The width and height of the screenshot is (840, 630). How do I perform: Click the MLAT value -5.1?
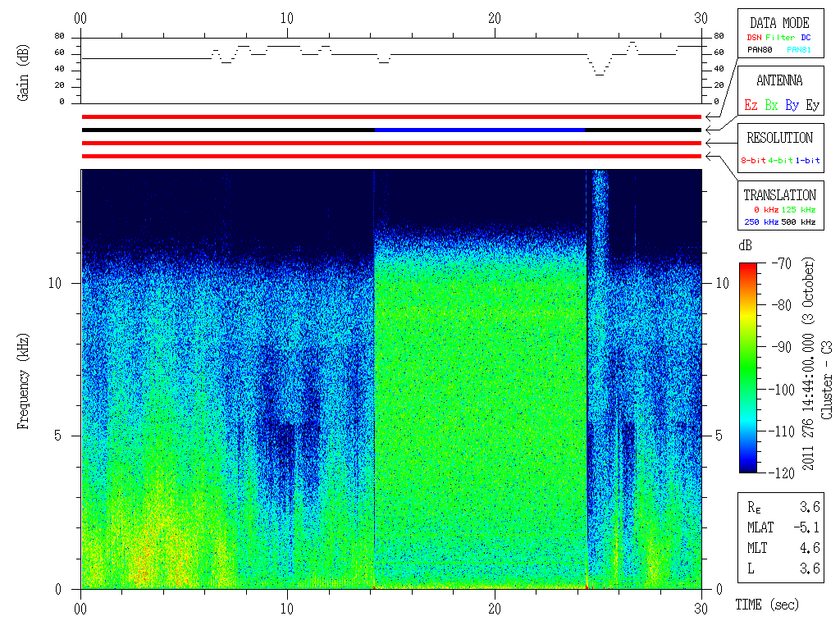pos(807,527)
